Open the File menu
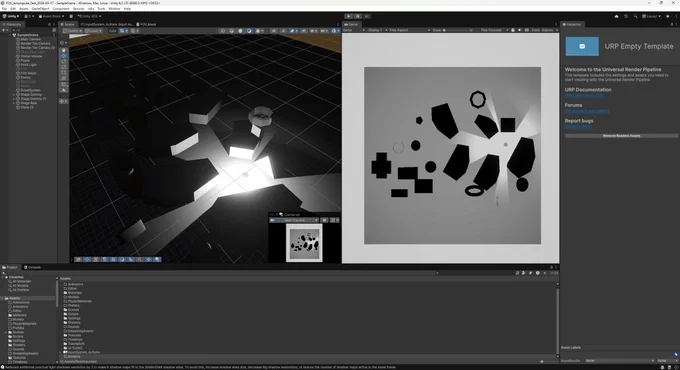Viewport: 680px width, 370px height. tap(4, 9)
